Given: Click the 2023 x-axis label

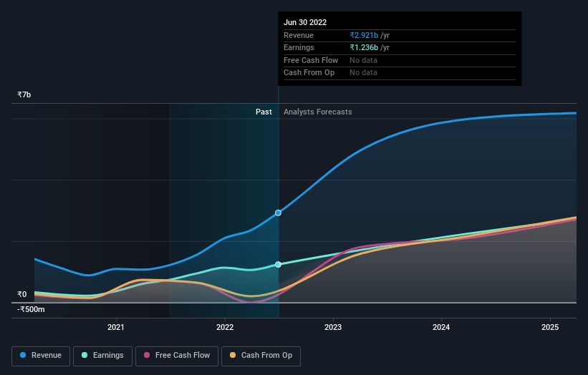Looking at the screenshot, I should pos(333,327).
